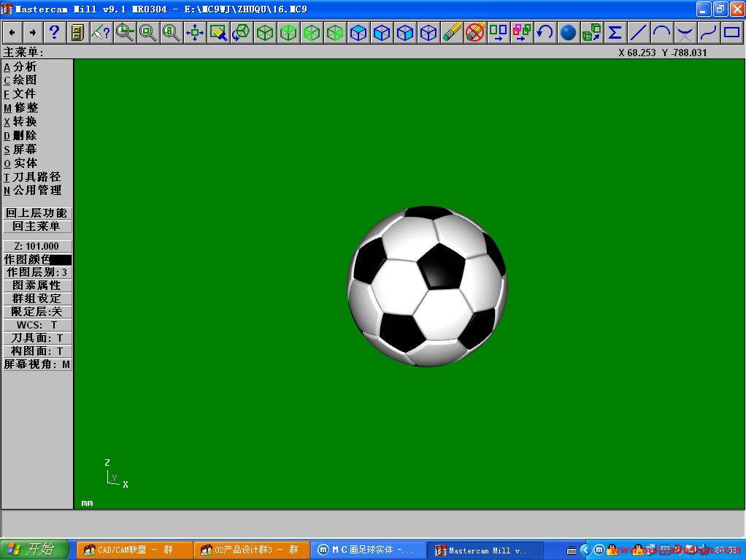The width and height of the screenshot is (746, 560).
Task: Select the Fillet tool icon
Action: click(685, 32)
